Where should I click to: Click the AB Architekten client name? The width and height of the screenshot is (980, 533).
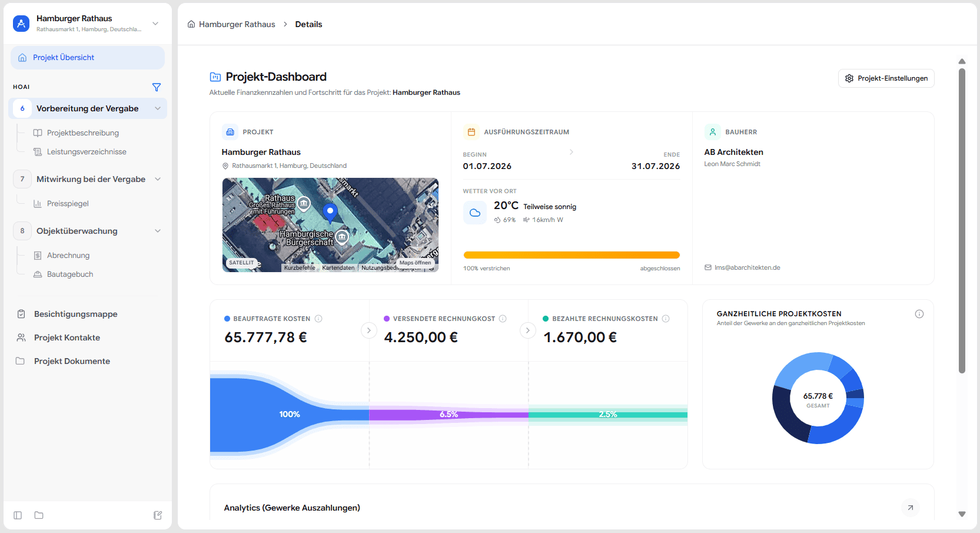point(733,152)
